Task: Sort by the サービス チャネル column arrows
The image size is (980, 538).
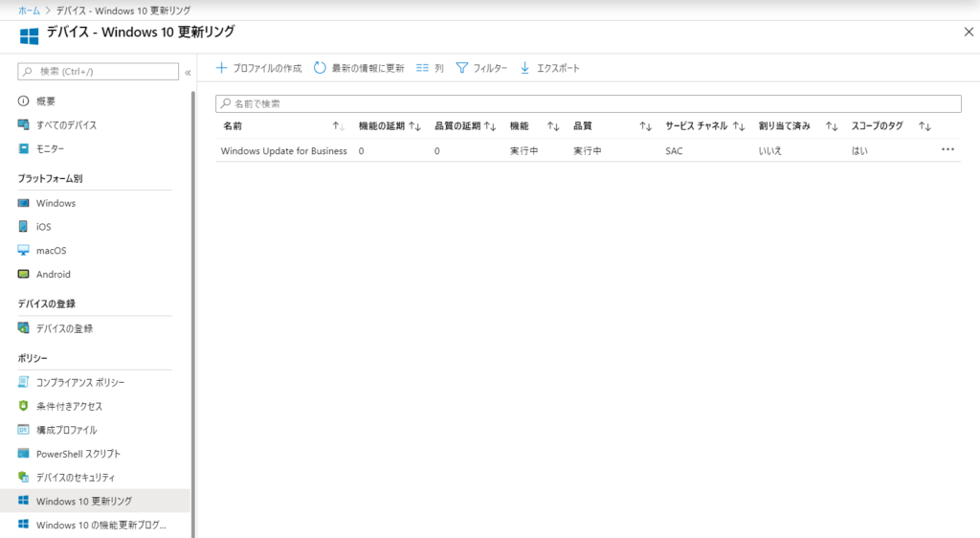Action: click(x=739, y=126)
